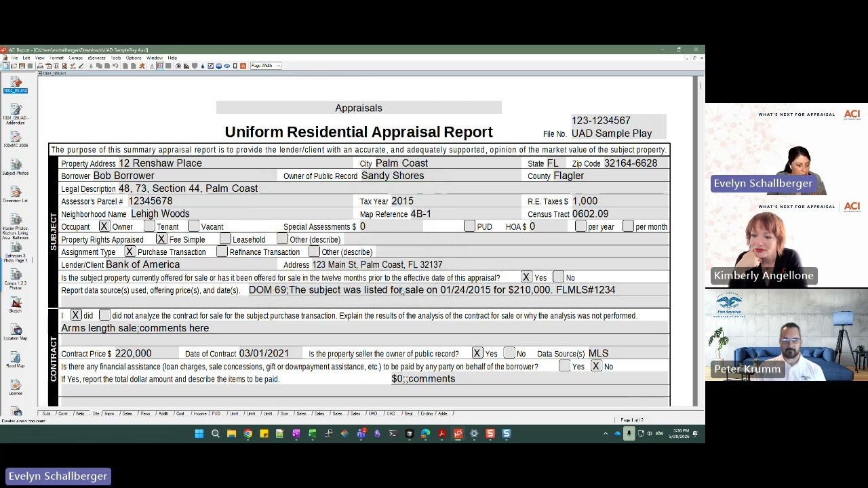Open the eServices menu
The width and height of the screenshot is (868, 488).
pos(96,58)
